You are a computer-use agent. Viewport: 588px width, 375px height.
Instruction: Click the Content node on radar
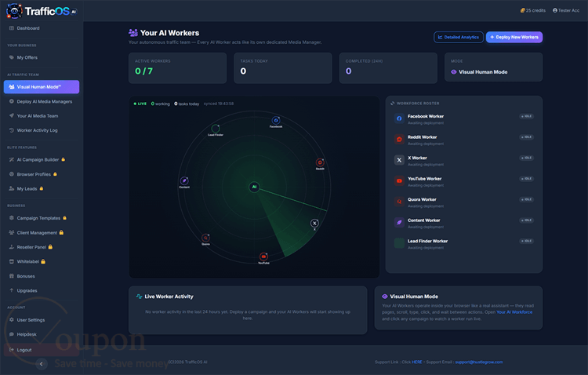pyautogui.click(x=184, y=181)
